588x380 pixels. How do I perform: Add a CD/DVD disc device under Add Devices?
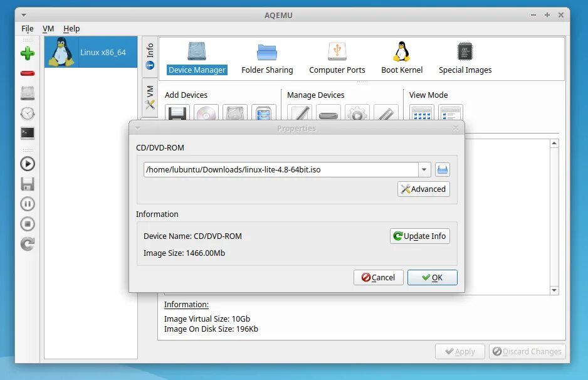click(x=206, y=112)
